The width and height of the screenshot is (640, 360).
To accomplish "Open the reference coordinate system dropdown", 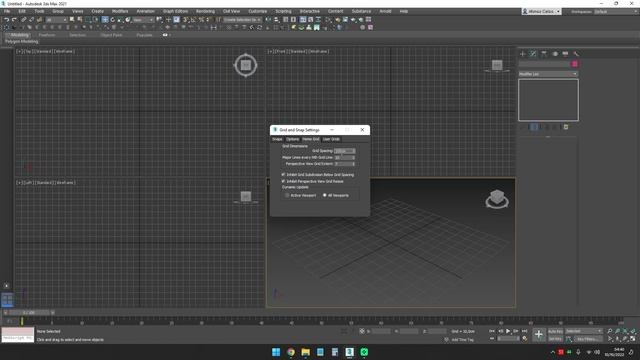I will [x=143, y=20].
